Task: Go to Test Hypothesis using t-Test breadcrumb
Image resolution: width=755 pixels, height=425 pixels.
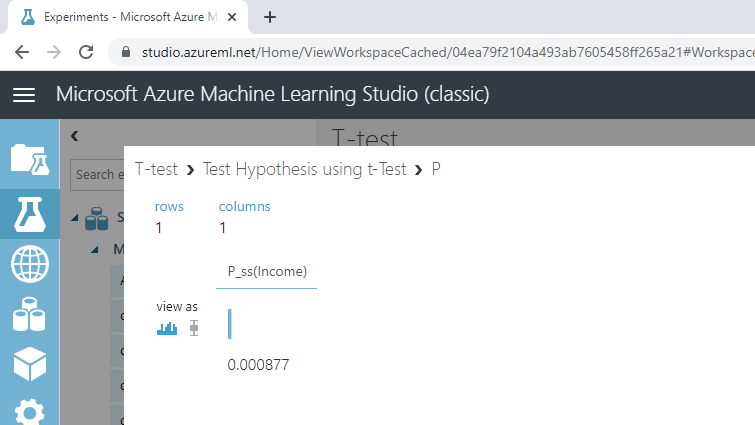Action: tap(304, 169)
